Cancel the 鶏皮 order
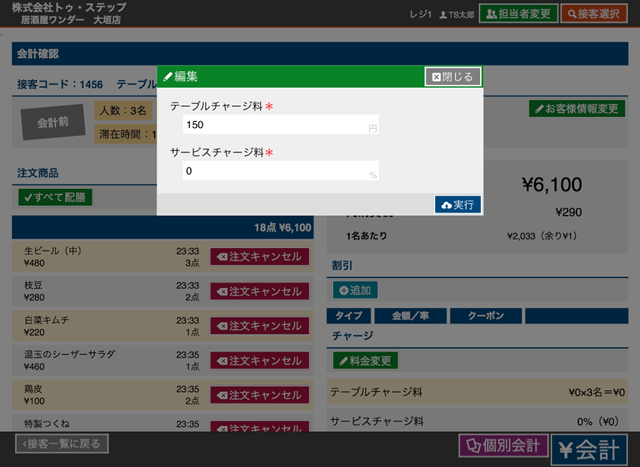640x467 pixels. (x=258, y=395)
